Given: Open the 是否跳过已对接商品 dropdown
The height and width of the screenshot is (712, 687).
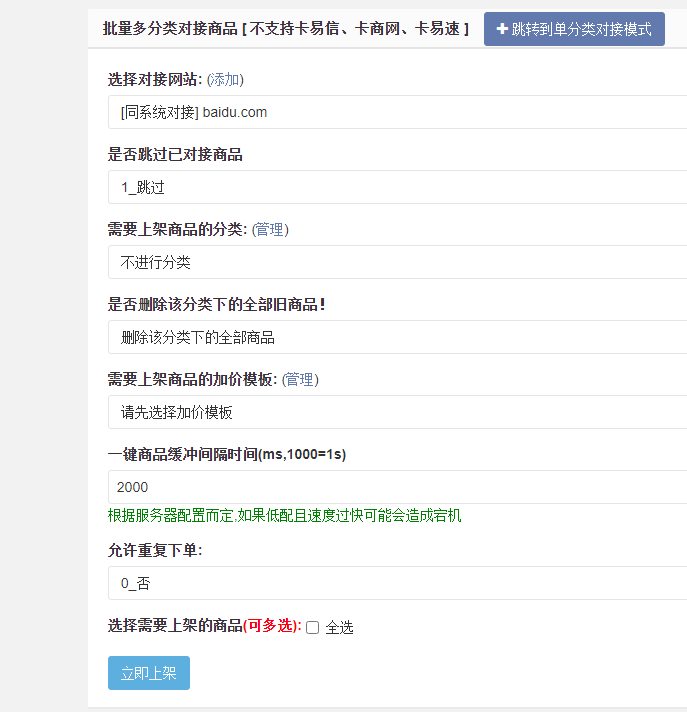Looking at the screenshot, I should (397, 187).
